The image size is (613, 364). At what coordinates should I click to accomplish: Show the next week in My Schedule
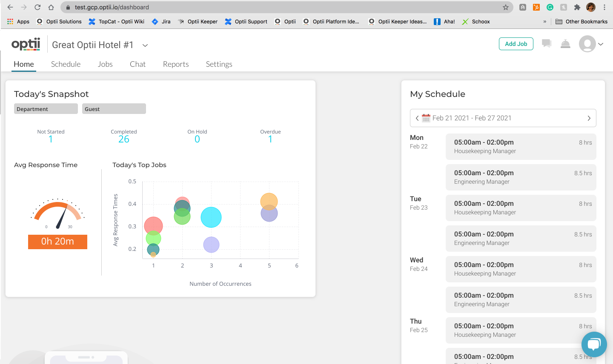pos(589,118)
